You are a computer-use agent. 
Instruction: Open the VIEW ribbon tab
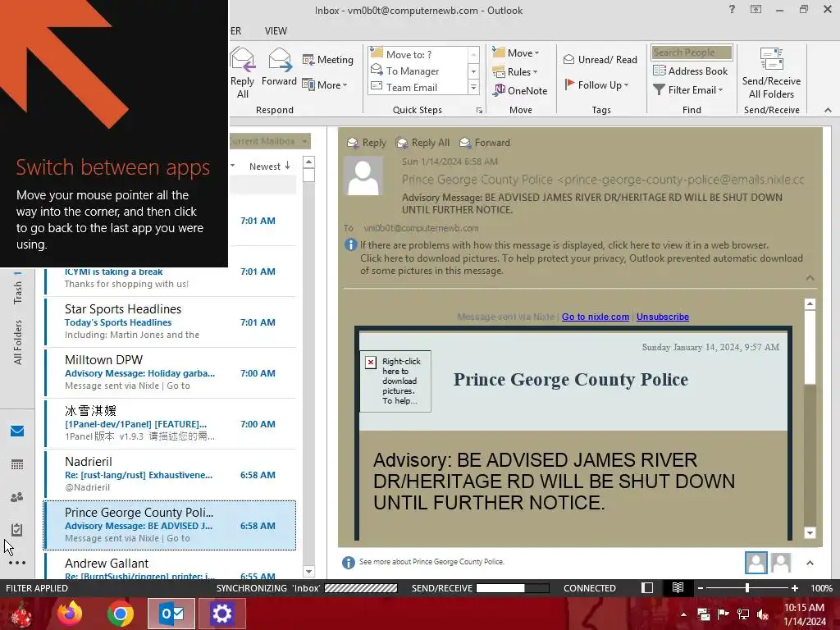click(x=276, y=31)
